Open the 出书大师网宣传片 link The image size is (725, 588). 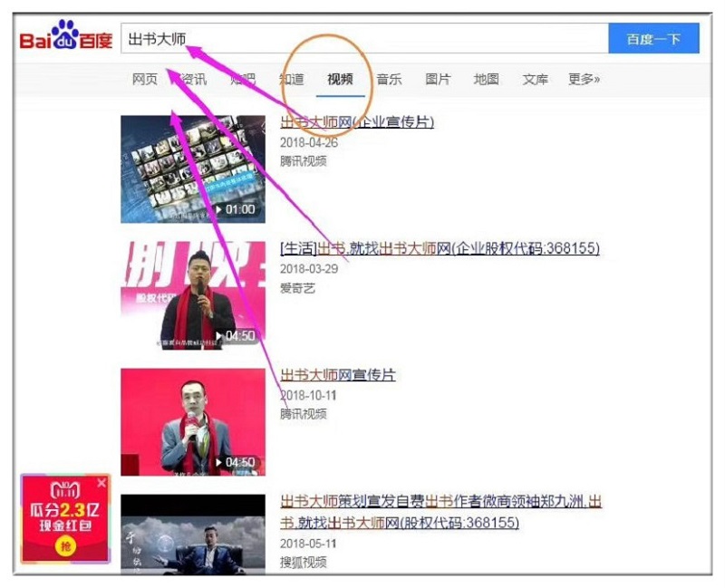pyautogui.click(x=337, y=375)
